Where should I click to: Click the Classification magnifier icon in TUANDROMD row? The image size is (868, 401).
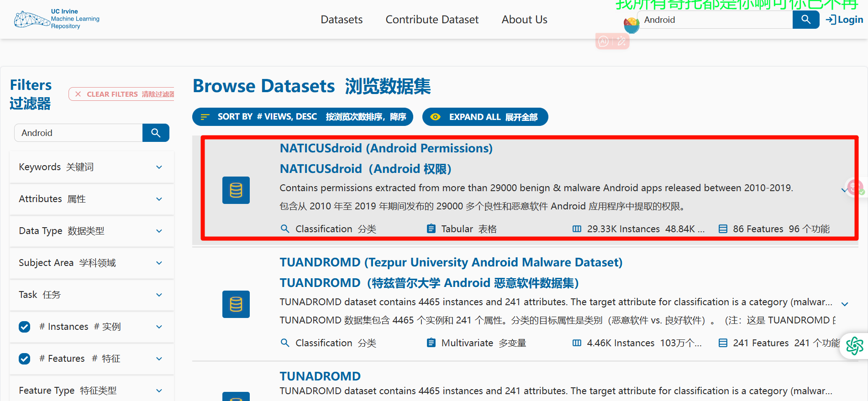pyautogui.click(x=285, y=343)
